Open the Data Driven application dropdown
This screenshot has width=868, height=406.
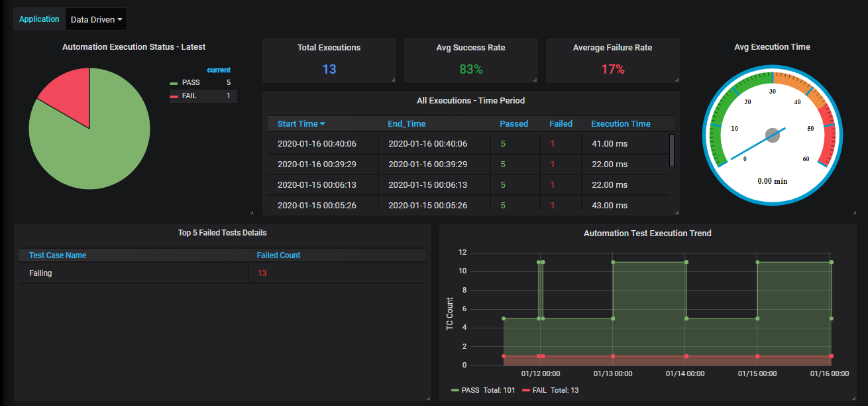click(96, 19)
